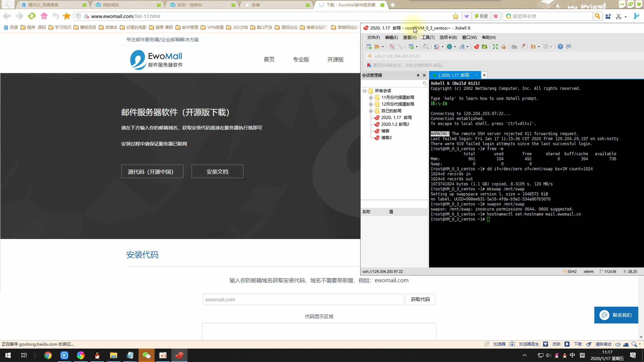The image size is (644, 362).
Task: Click the highlighter pen icon in Xshell toolbar
Action: tap(522, 47)
